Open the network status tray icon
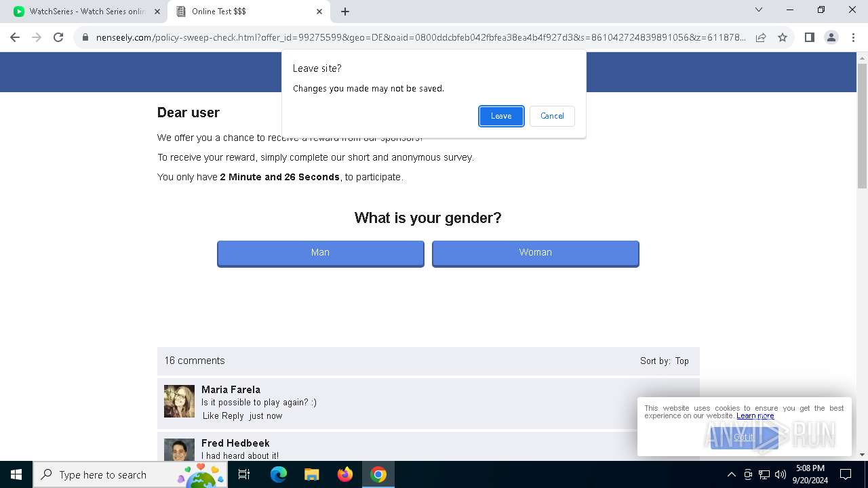 coord(764,474)
